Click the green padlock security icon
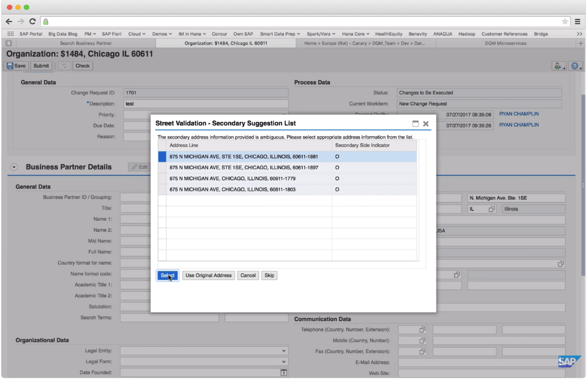The image size is (588, 384). coord(46,21)
